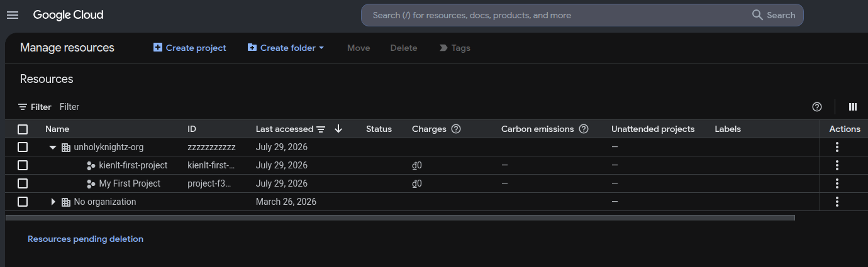Click the Move toolbar button
Screen dimensions: 868x267
click(x=359, y=48)
